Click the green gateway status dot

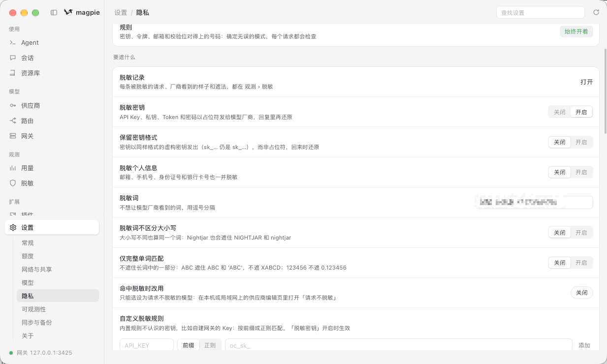pyautogui.click(x=11, y=353)
